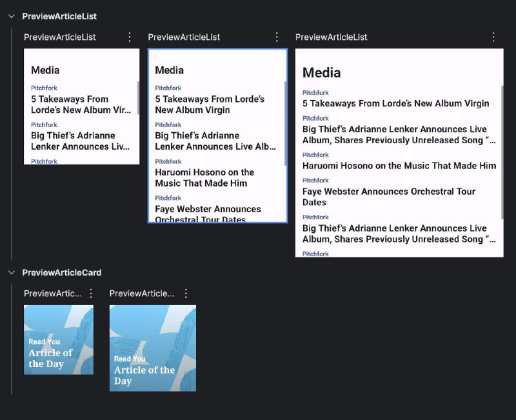This screenshot has height=420, width=516.
Task: Click Pitchfork label above Faye Webster in largest preview
Action: coord(315,181)
